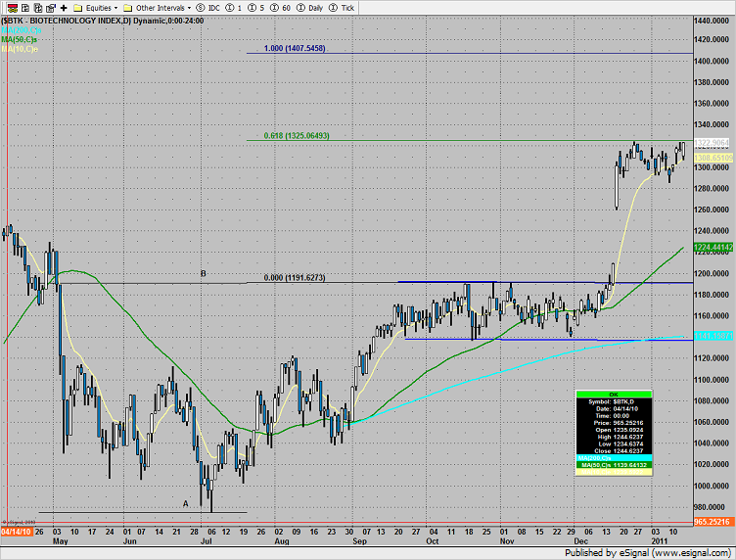Viewport: 736px width, 560px height.
Task: Click the green header of the data window
Action: point(614,395)
